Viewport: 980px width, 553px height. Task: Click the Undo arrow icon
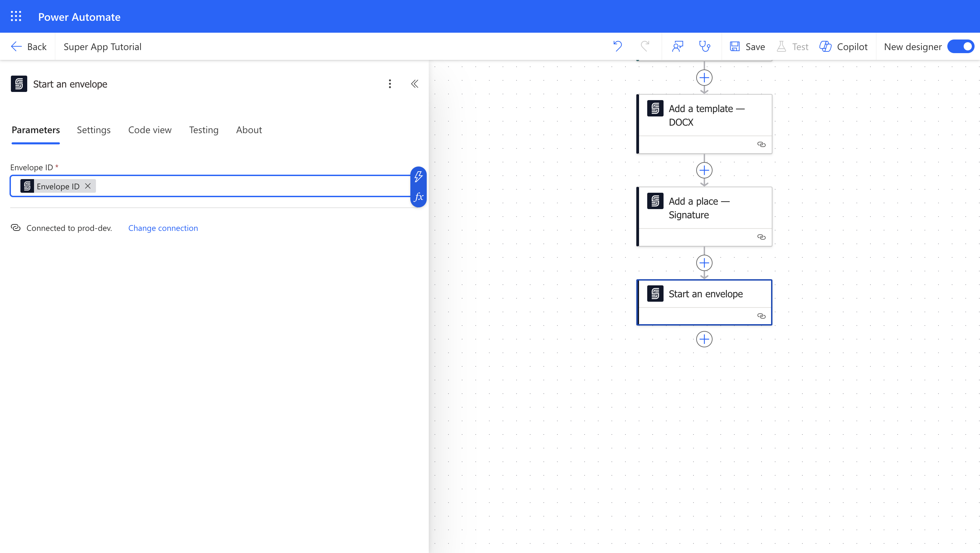coord(618,46)
